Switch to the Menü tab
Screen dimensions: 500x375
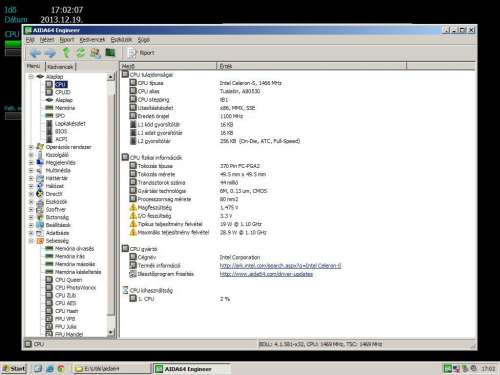tap(33, 66)
